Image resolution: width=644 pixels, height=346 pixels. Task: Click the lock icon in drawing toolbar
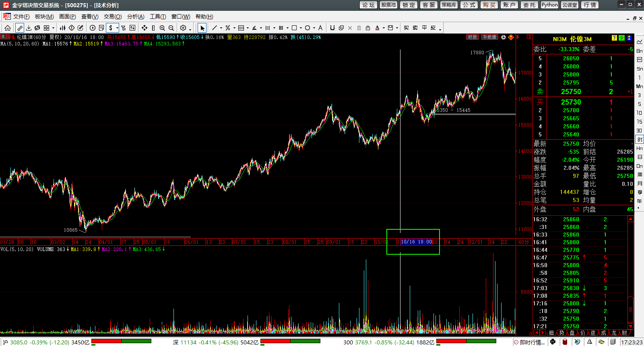click(367, 28)
